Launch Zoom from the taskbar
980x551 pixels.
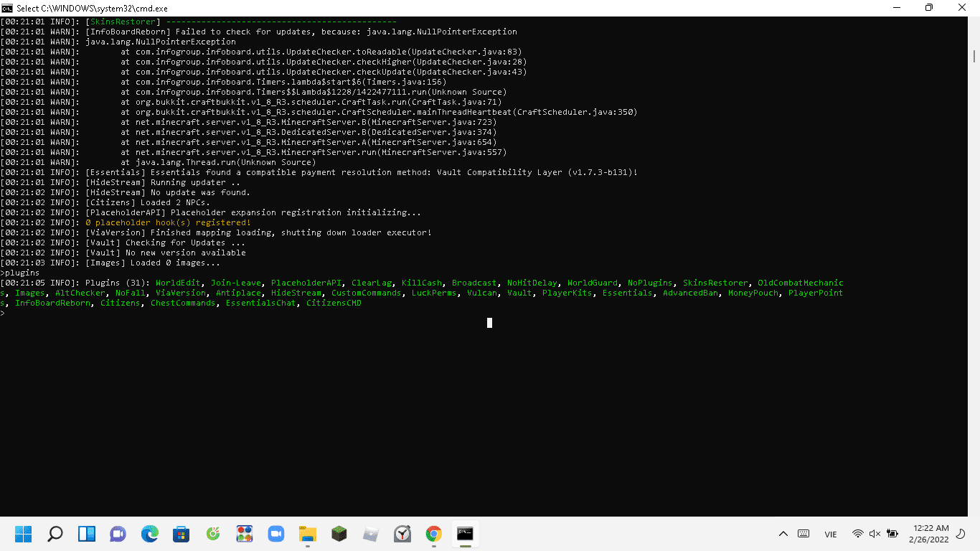tap(275, 534)
